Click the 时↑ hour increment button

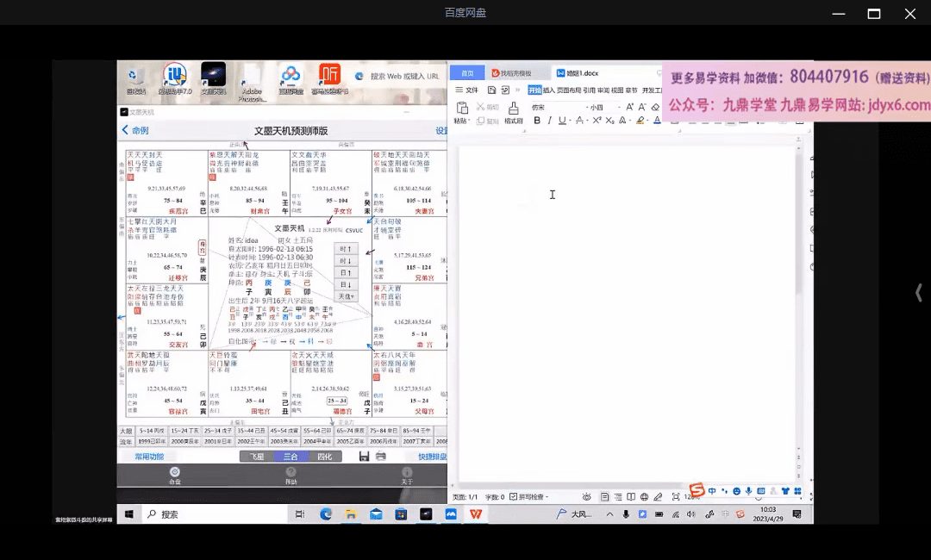[x=346, y=249]
